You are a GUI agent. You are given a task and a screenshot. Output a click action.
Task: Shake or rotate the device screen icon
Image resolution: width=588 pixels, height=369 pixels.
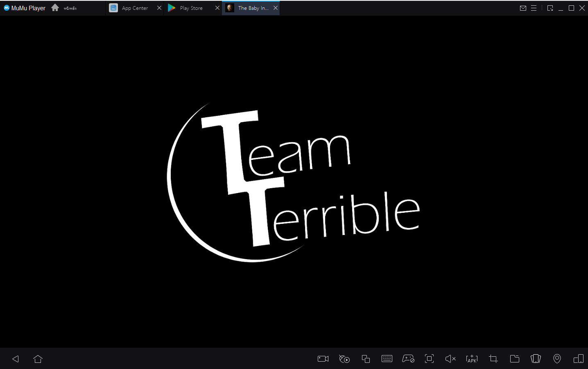tap(536, 359)
